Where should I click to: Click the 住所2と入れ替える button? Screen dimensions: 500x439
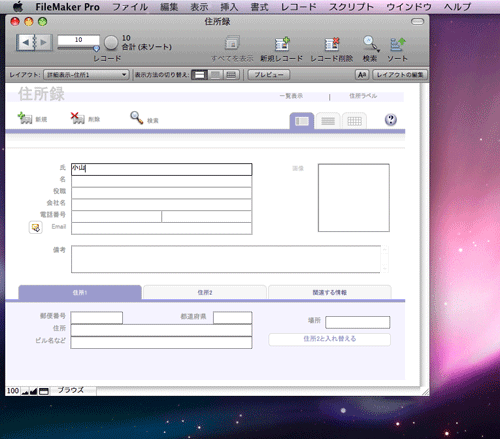click(x=329, y=339)
